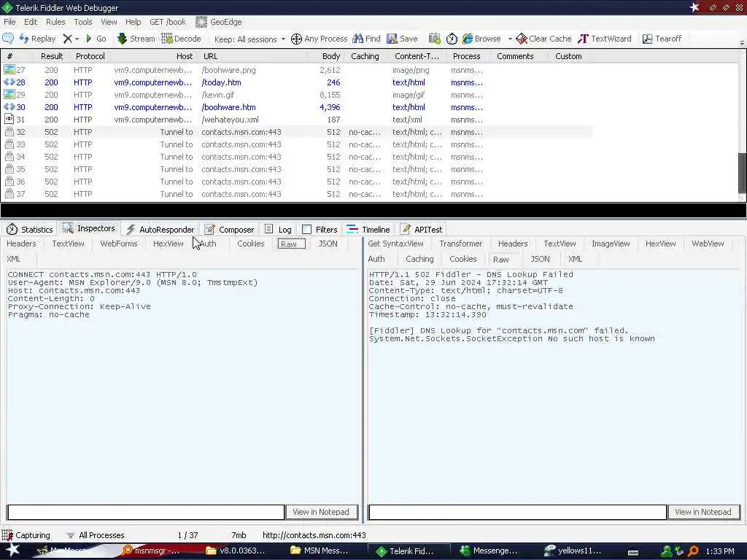The image size is (747, 560).
Task: Open yellows11 taskbar item
Action: (573, 551)
